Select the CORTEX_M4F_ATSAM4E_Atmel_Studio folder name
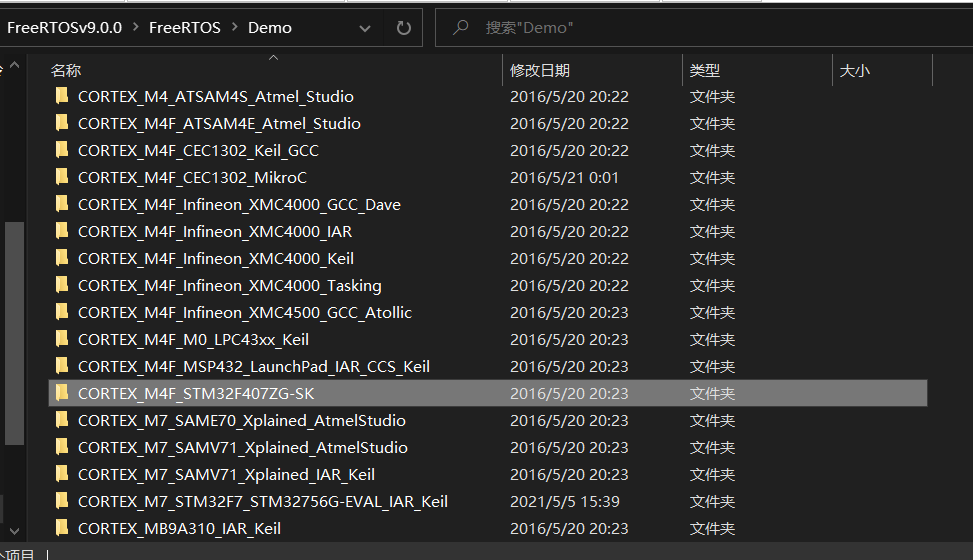 click(219, 124)
